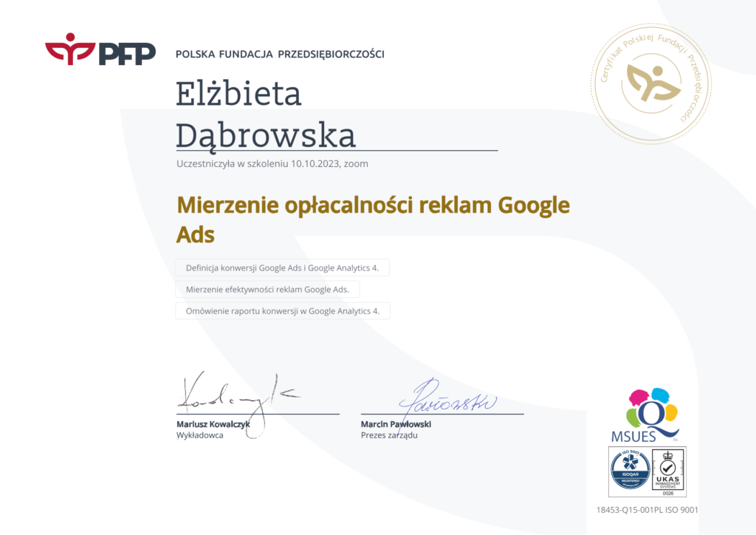Click the text "POLSKA FUNDACJA PRZEDSIĘBIORCZOŚCI"

point(280,54)
